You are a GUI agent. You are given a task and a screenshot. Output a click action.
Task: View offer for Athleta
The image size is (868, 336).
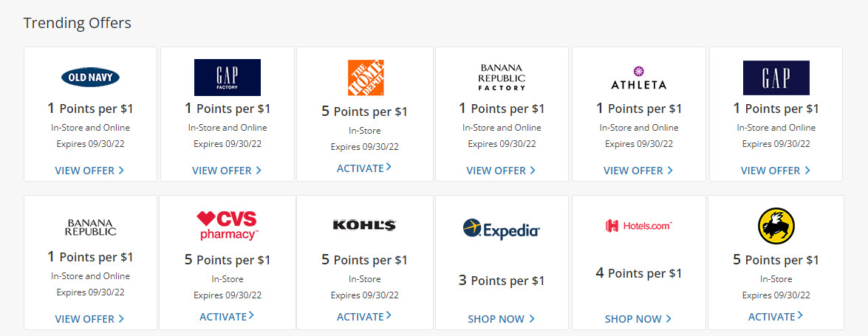coord(638,171)
